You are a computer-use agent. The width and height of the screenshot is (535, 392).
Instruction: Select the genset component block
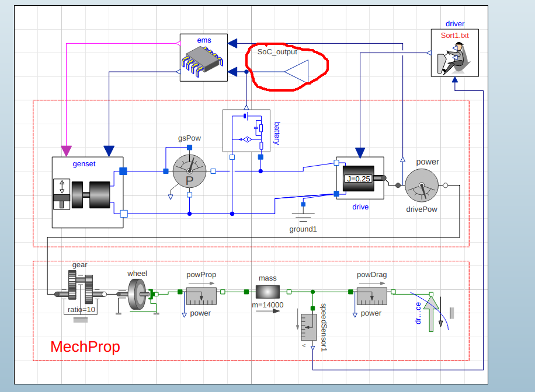click(x=88, y=192)
